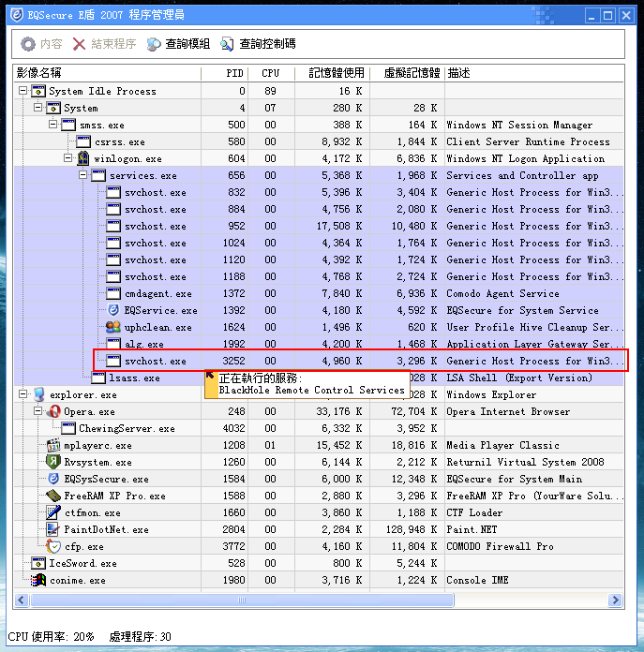This screenshot has width=644, height=652.
Task: Click the FreeRAM XP Pro.exe memory chip icon
Action: (53, 496)
